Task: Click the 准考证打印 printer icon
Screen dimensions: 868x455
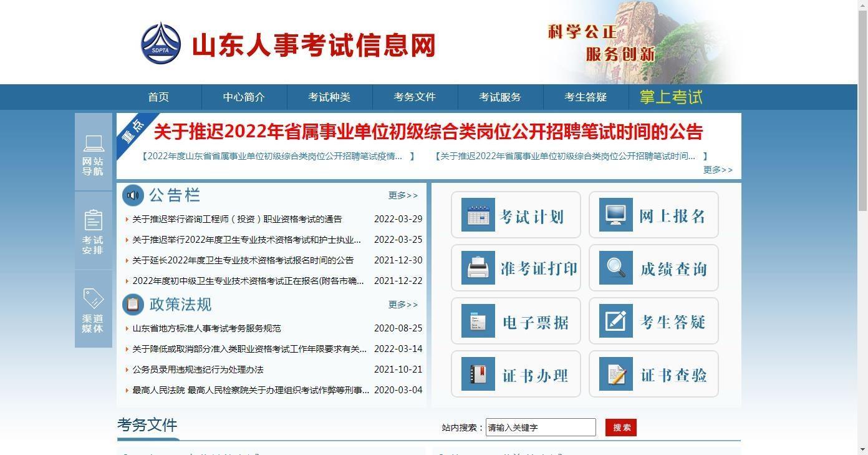Action: point(478,268)
